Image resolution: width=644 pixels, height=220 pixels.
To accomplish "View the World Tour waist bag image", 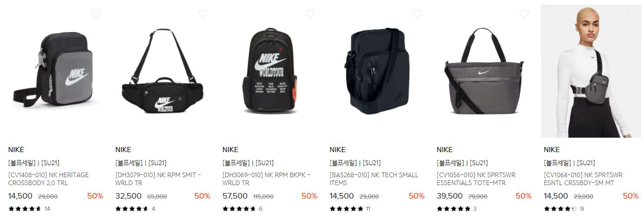I will [x=163, y=71].
